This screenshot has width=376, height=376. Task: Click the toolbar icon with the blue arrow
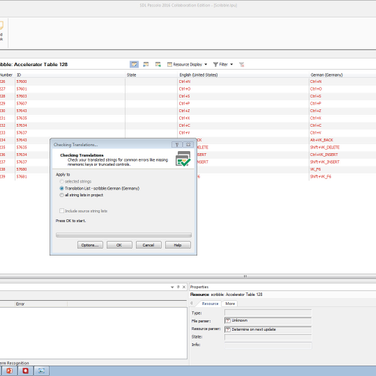[x=146, y=64]
